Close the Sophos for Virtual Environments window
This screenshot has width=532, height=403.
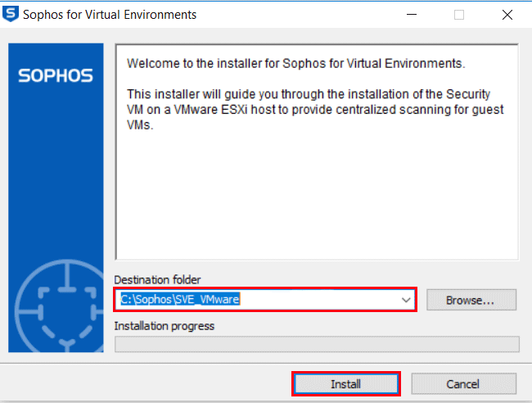point(507,15)
